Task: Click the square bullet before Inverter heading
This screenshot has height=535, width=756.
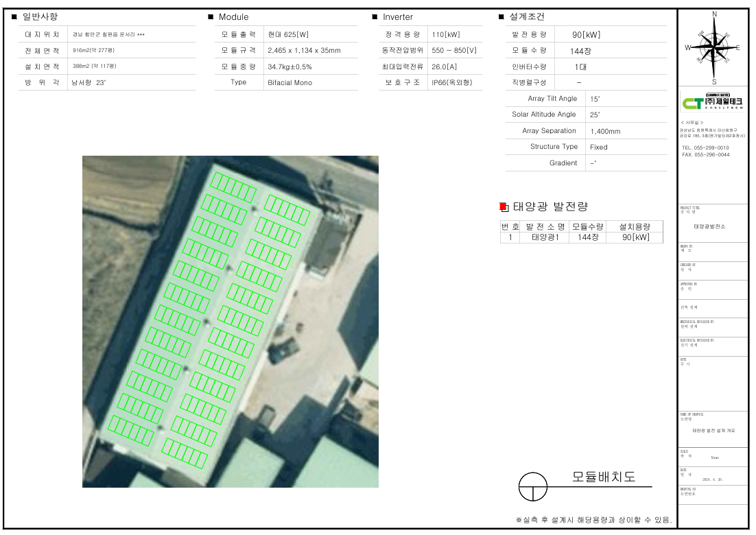Action: [375, 17]
